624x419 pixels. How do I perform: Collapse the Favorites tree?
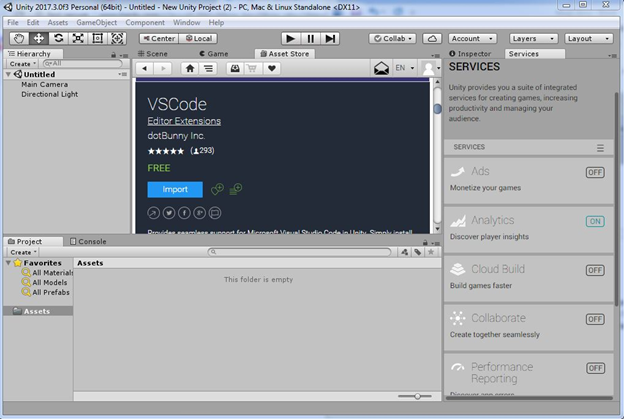pos(8,263)
